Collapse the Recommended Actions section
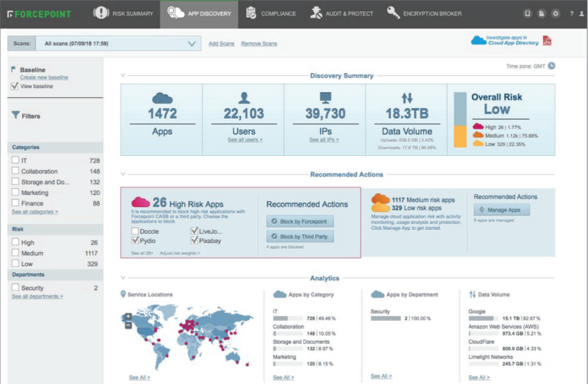This screenshot has height=384, width=588. tap(123, 174)
